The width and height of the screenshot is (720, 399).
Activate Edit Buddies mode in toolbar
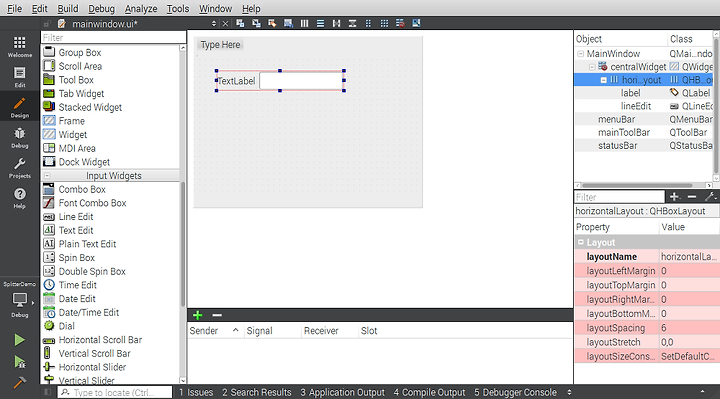point(272,23)
